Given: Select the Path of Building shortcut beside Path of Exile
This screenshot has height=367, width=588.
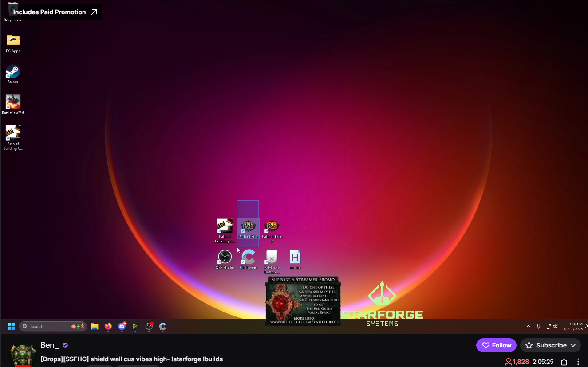Looking at the screenshot, I should point(225,230).
